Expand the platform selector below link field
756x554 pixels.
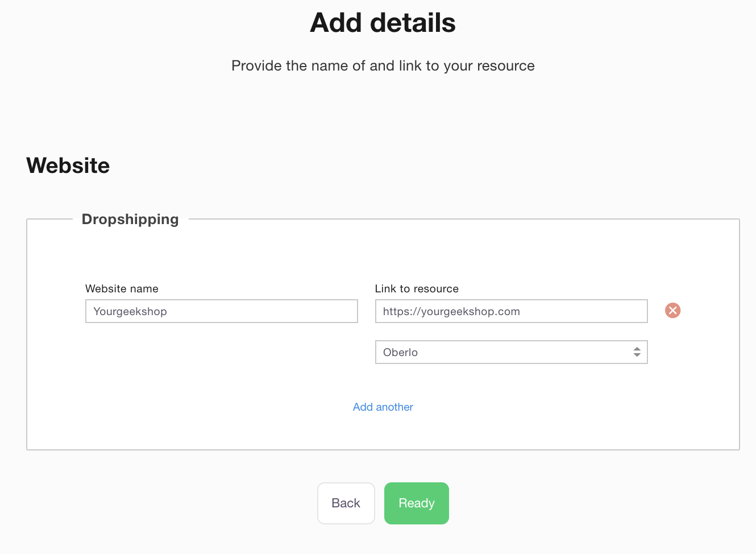point(511,352)
